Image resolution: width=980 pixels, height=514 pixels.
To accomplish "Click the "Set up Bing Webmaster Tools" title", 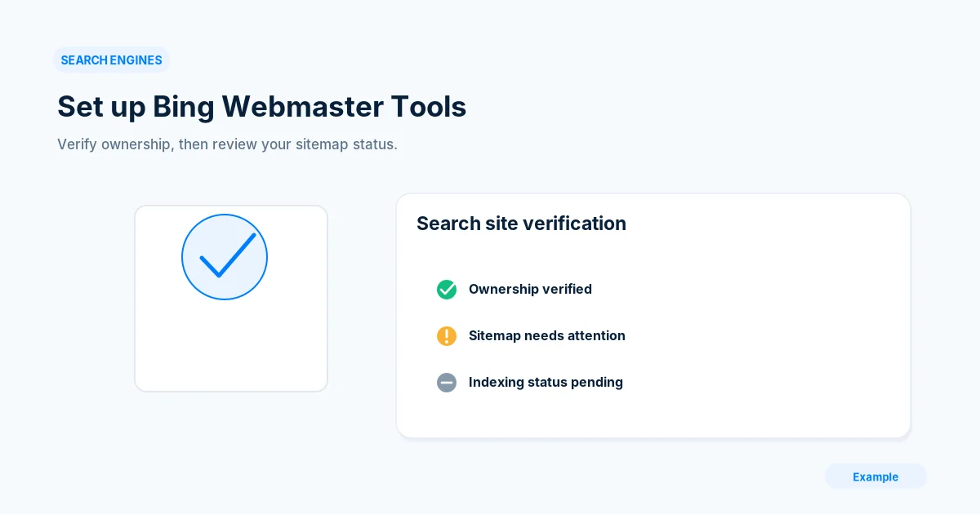I will click(x=261, y=107).
